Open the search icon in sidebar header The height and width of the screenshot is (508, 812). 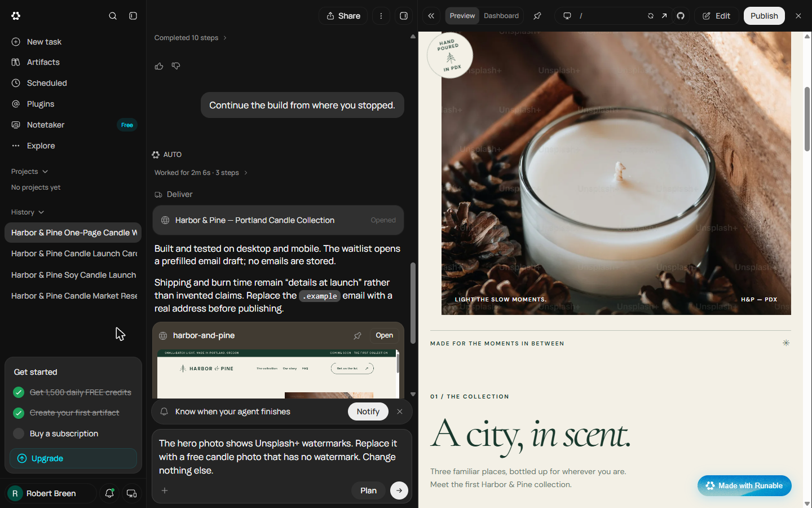click(x=113, y=16)
